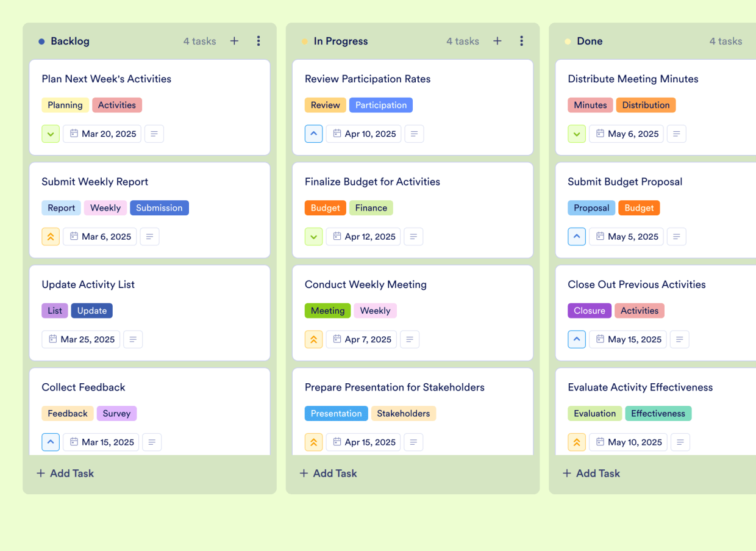Select the orange Budget tag on Finalize Budget card
756x551 pixels.
(x=325, y=207)
